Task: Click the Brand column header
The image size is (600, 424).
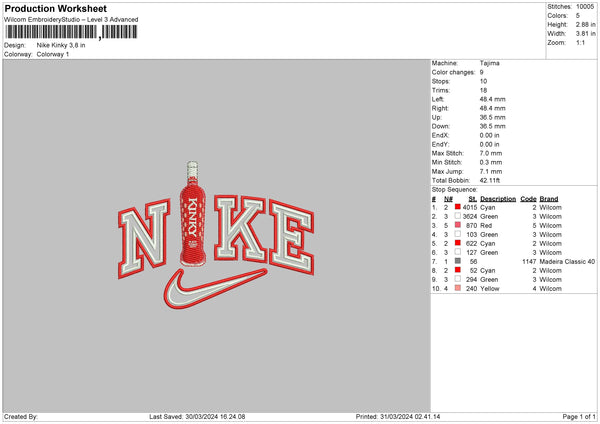Action: tap(549, 199)
